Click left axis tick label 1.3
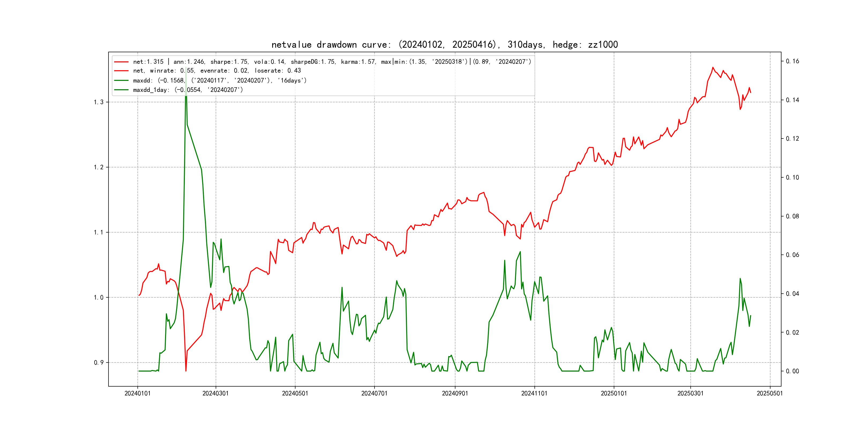The width and height of the screenshot is (868, 434). (98, 102)
